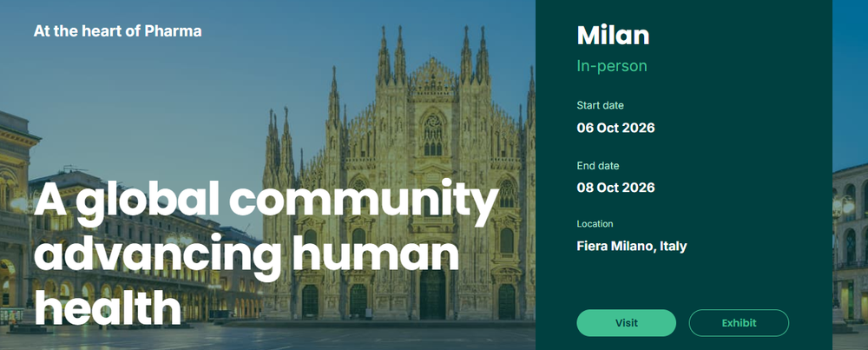Select the Milan event heading

613,36
